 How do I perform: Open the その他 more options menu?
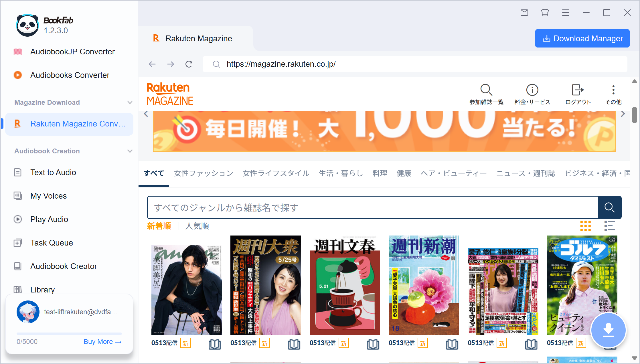coord(613,94)
